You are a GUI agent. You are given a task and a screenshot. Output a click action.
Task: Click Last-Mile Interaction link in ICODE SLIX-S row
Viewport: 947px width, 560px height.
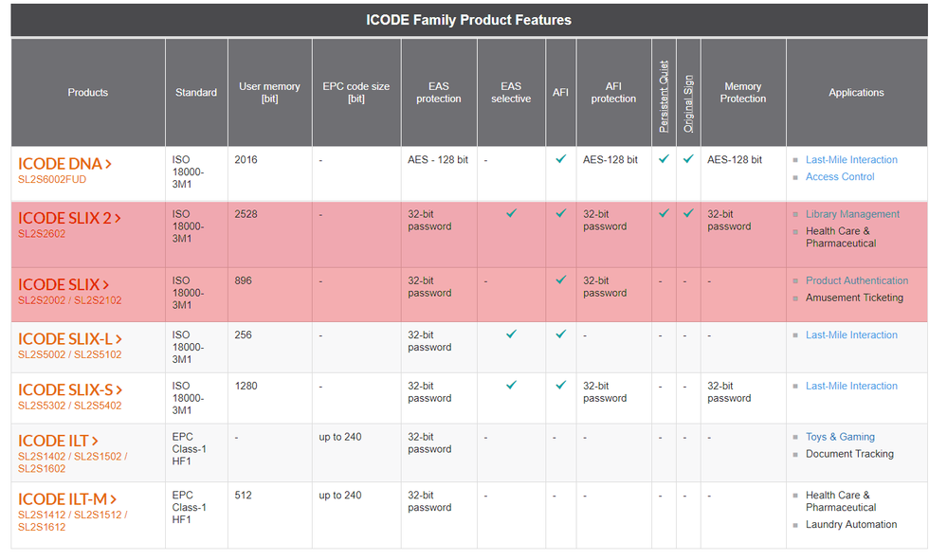851,387
